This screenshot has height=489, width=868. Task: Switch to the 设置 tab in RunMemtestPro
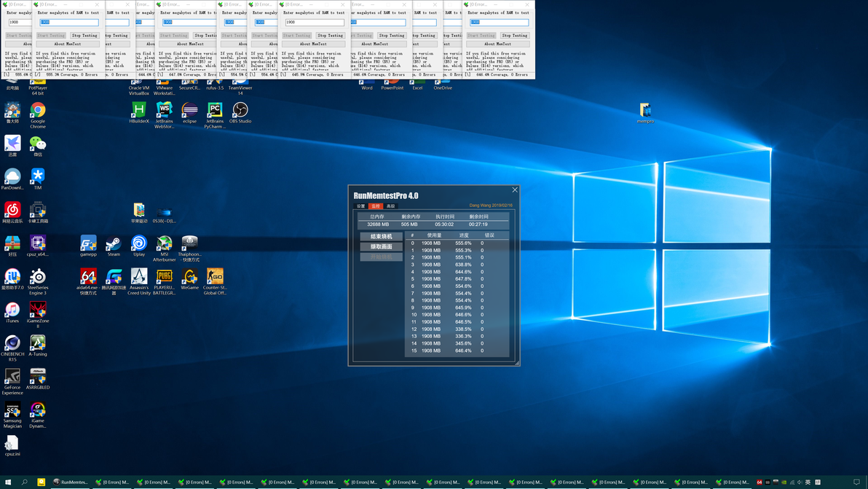361,206
